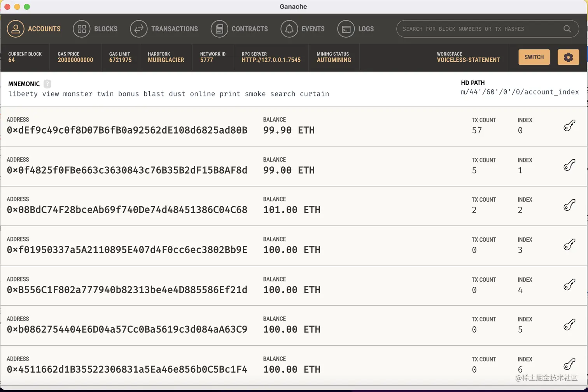Click the Accounts person icon
This screenshot has height=392, width=588.
pyautogui.click(x=16, y=29)
